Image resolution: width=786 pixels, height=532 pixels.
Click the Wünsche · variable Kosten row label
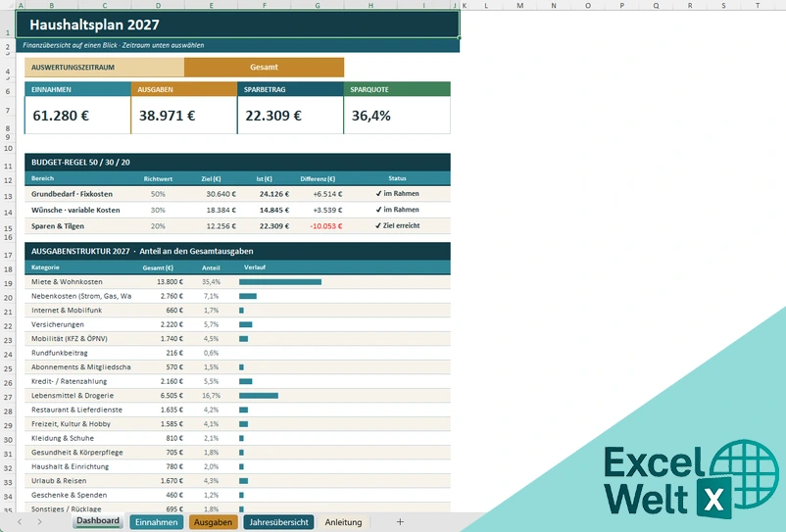(x=75, y=210)
